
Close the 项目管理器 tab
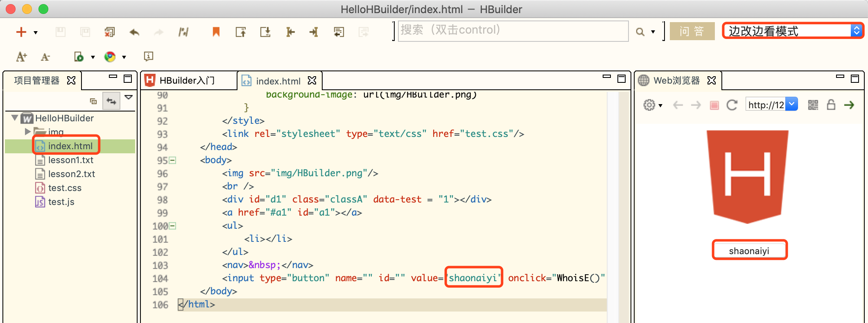pyautogui.click(x=71, y=80)
